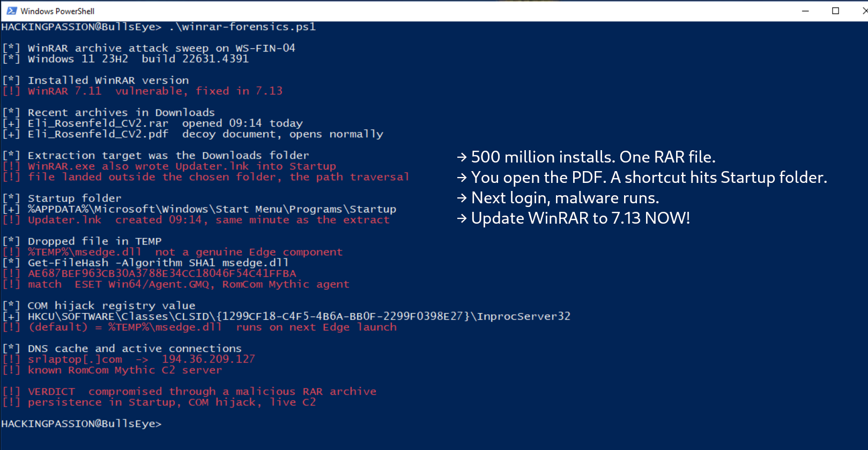Click the 'VERDICT compromised through a malicious RAR archive' line
This screenshot has height=450, width=868.
tap(202, 392)
